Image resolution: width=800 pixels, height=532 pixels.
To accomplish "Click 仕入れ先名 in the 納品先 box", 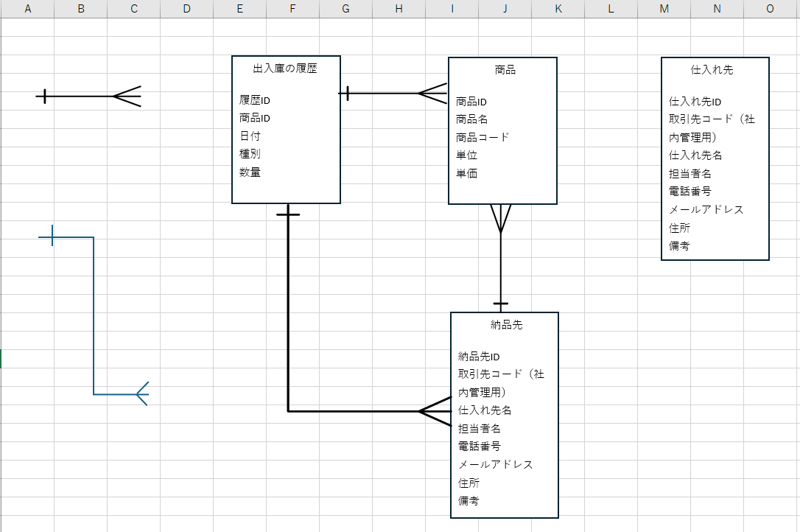I will click(x=485, y=410).
